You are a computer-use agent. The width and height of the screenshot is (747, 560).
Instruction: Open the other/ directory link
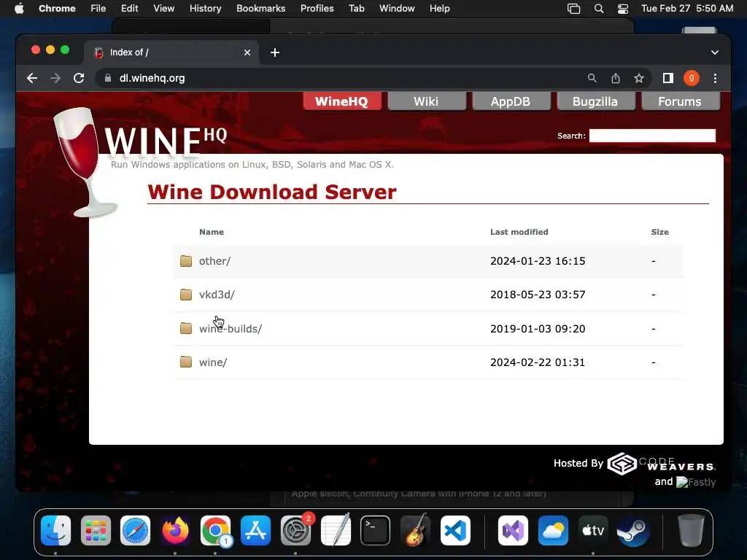coord(214,261)
